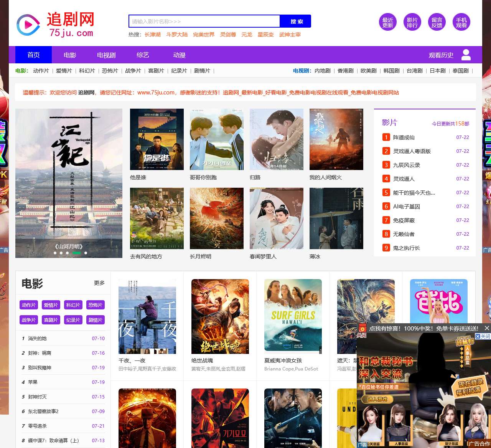Viewport: 491px width, 448px height.
Task: Open the 影片排行 round button
Action: click(x=412, y=23)
